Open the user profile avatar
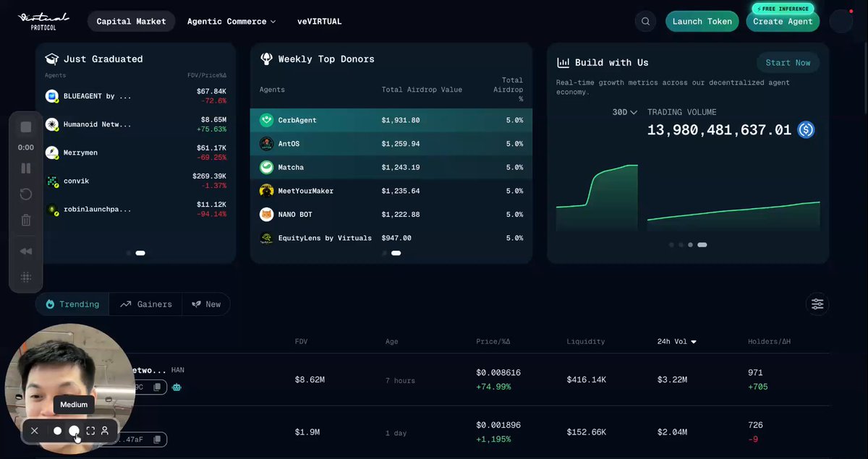The height and width of the screenshot is (459, 868). [x=841, y=22]
